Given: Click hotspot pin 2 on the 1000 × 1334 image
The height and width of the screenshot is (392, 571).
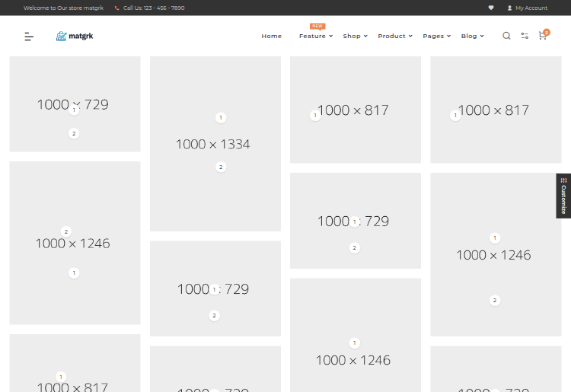Looking at the screenshot, I should click(x=221, y=167).
